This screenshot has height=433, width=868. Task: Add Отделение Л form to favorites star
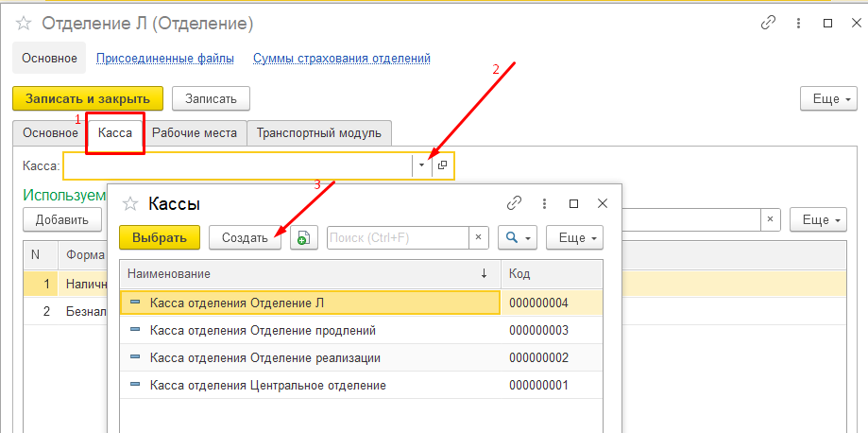(x=24, y=23)
